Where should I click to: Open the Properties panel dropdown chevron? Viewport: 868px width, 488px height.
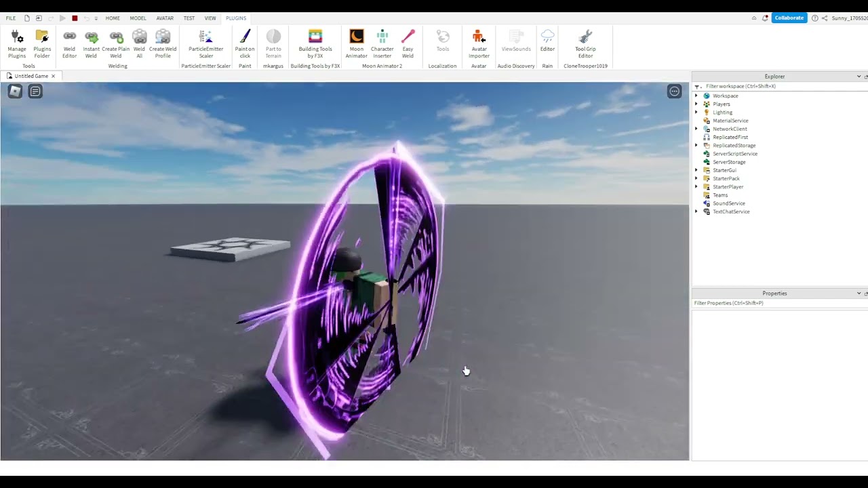[859, 293]
